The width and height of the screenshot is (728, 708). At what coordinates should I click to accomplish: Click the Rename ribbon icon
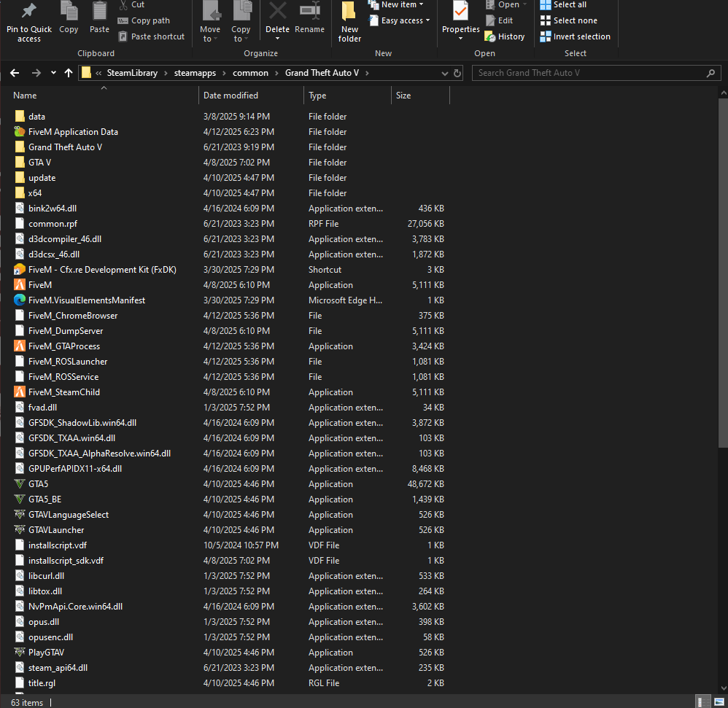click(x=310, y=11)
